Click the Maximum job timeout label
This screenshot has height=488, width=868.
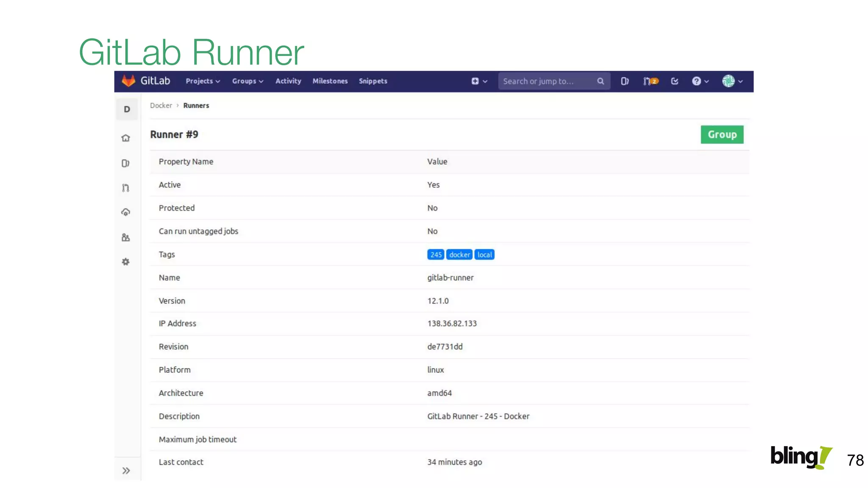[x=198, y=439]
